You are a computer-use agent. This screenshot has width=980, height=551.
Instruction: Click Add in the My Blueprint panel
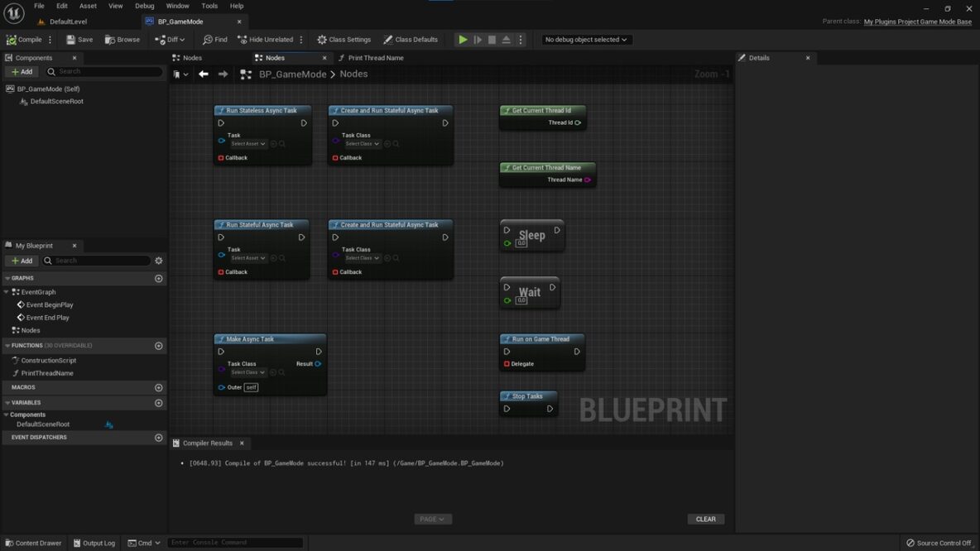[x=22, y=261]
